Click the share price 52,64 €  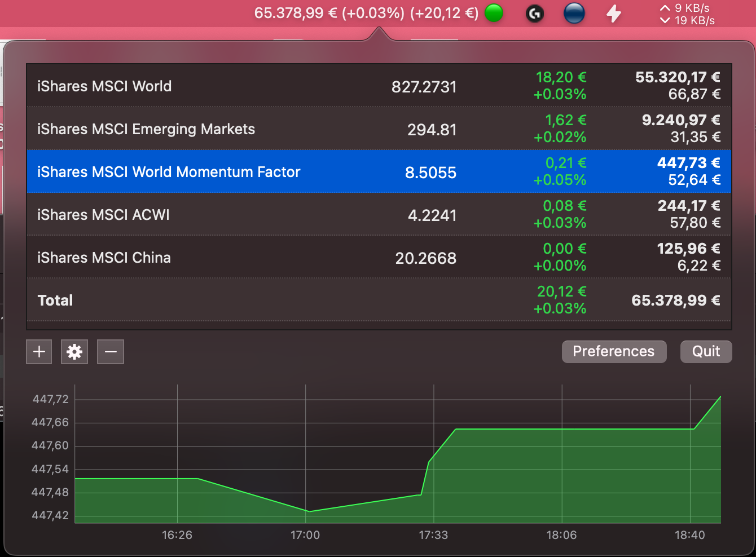click(695, 180)
